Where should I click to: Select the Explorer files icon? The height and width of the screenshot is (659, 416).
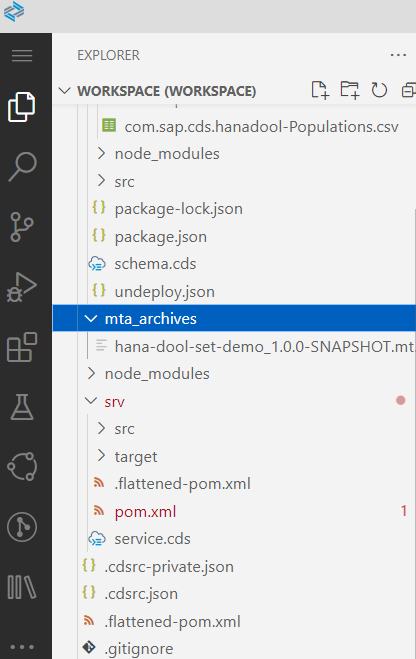22,107
